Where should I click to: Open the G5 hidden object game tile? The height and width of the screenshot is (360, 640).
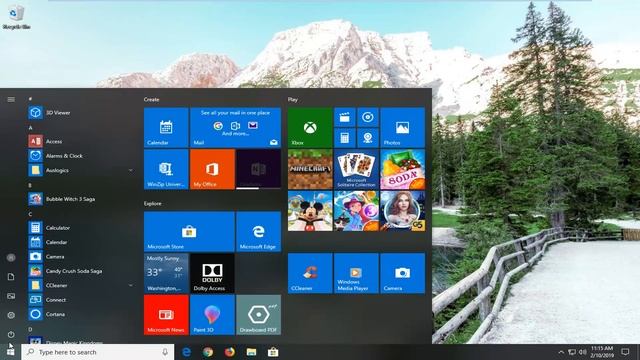(x=402, y=211)
